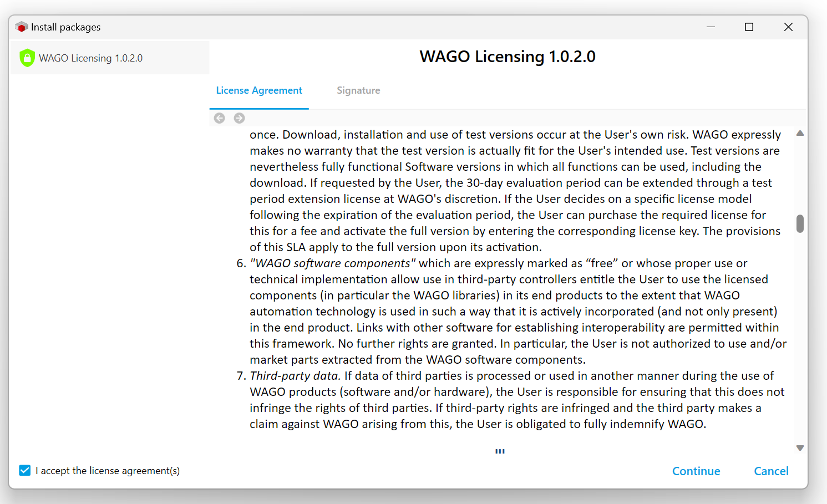Close the Install packages window
The width and height of the screenshot is (827, 504).
(x=788, y=27)
